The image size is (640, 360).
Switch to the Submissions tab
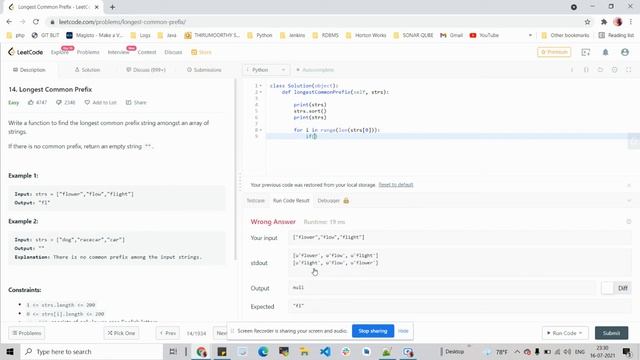[204, 70]
